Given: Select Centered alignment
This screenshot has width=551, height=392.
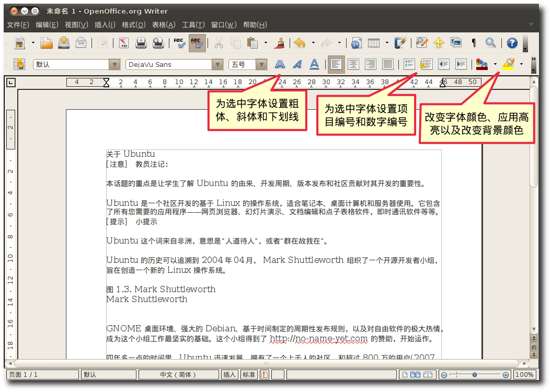Looking at the screenshot, I should [353, 64].
